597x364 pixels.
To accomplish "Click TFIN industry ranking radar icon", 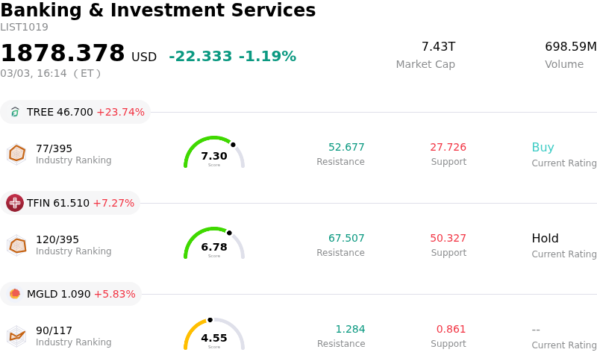I will pos(16,245).
